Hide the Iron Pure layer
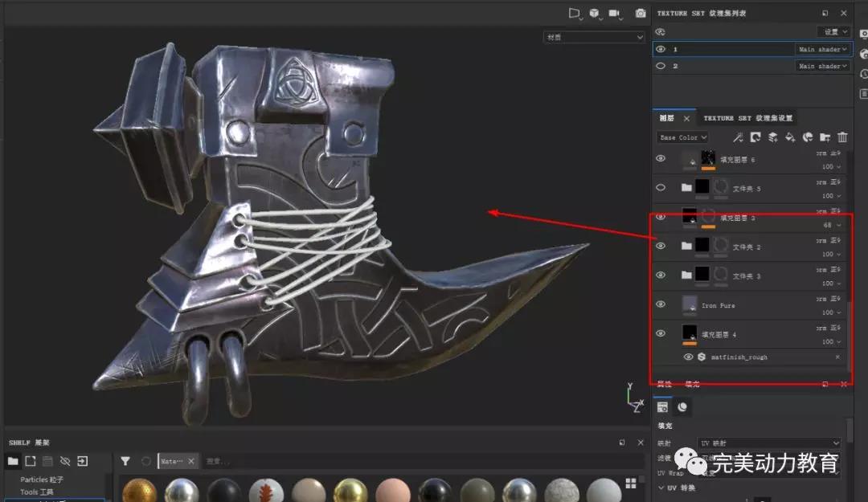 661,304
